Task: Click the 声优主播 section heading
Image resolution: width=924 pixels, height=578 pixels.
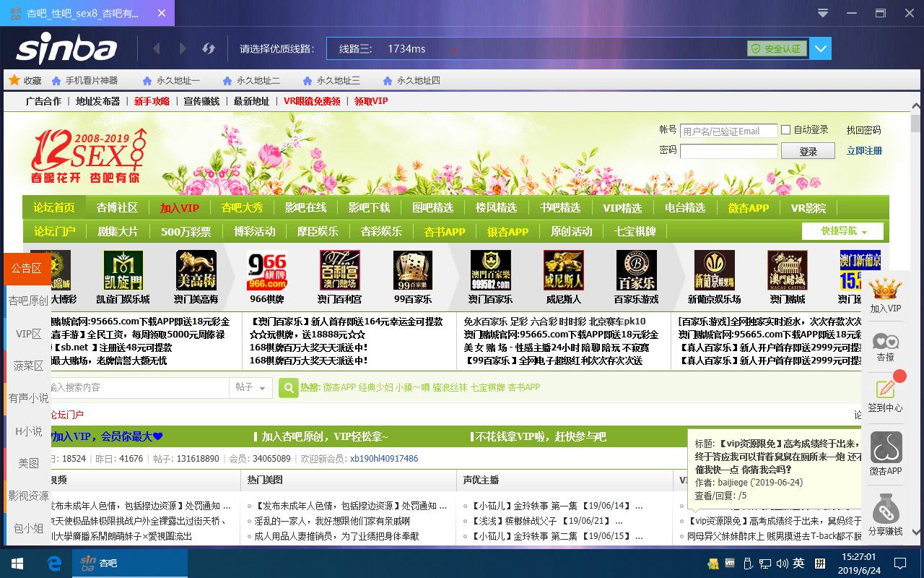Action: tap(481, 480)
